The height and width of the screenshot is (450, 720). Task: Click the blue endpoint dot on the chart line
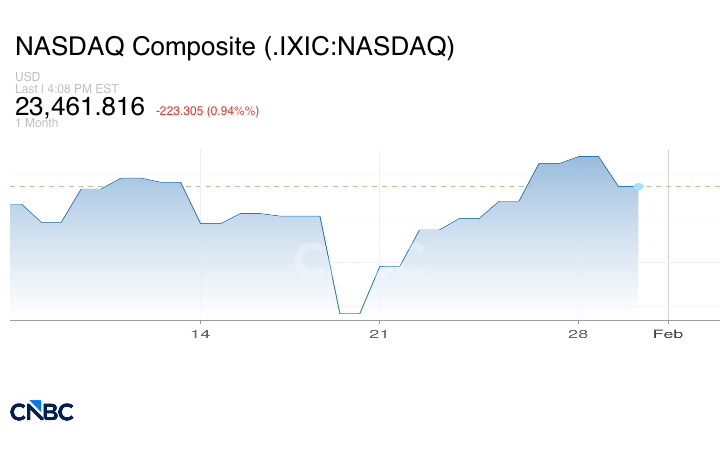click(x=638, y=186)
